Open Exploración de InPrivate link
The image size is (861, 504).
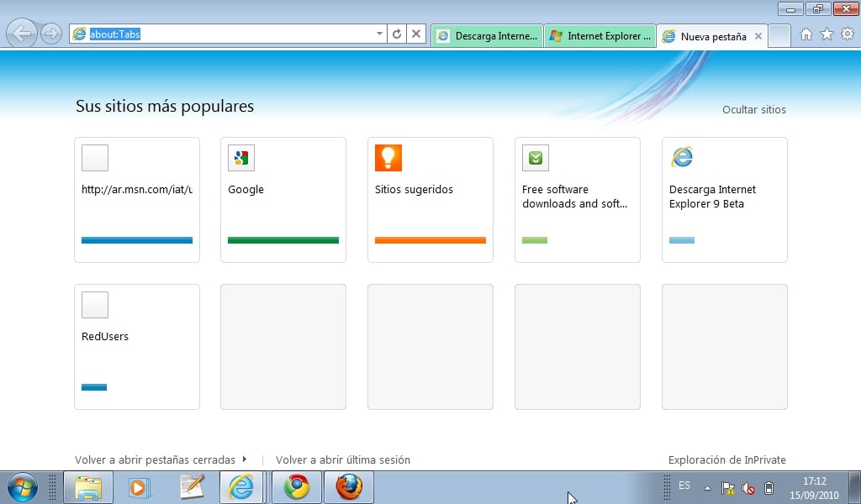[727, 459]
